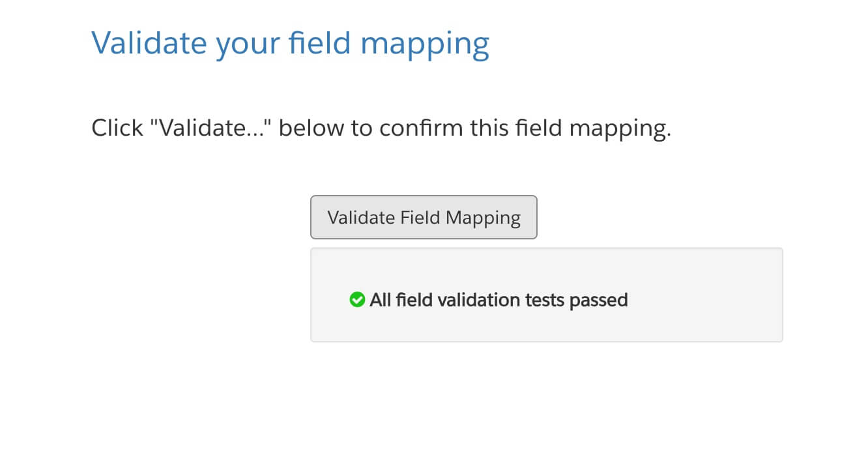
Task: Click the word "All" next to the checkmark
Action: pyautogui.click(x=381, y=300)
